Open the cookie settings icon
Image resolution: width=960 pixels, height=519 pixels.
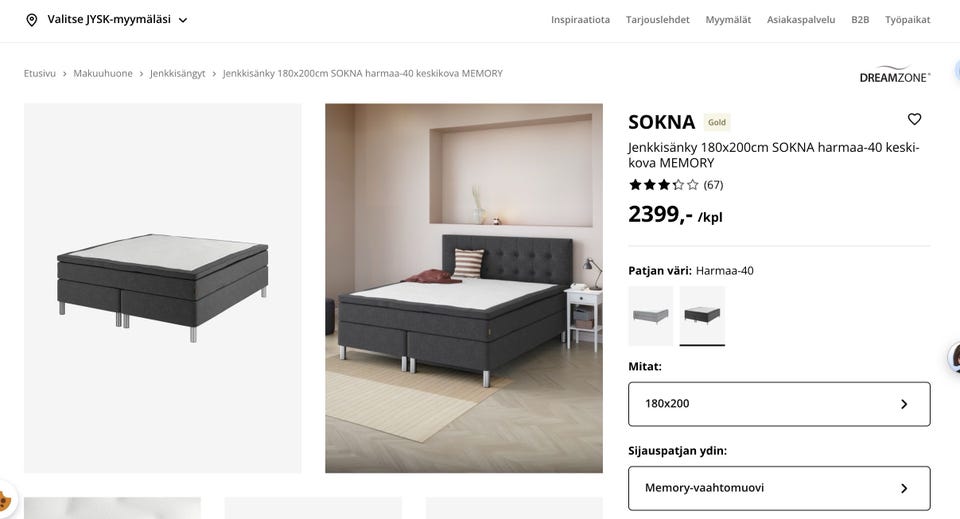pos(5,501)
